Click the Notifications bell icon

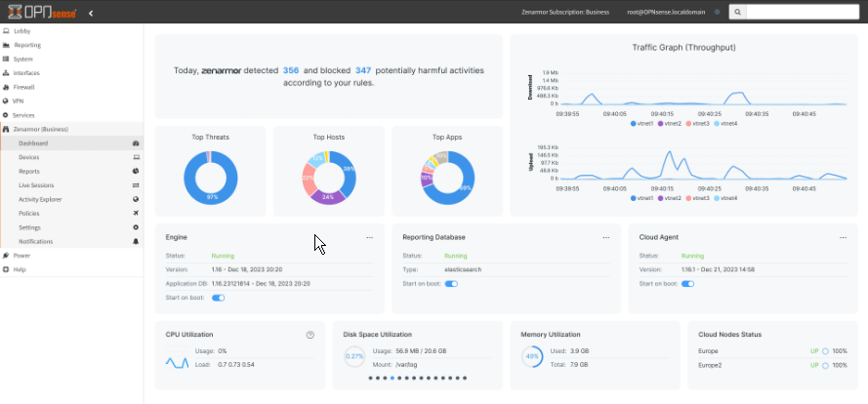point(136,241)
